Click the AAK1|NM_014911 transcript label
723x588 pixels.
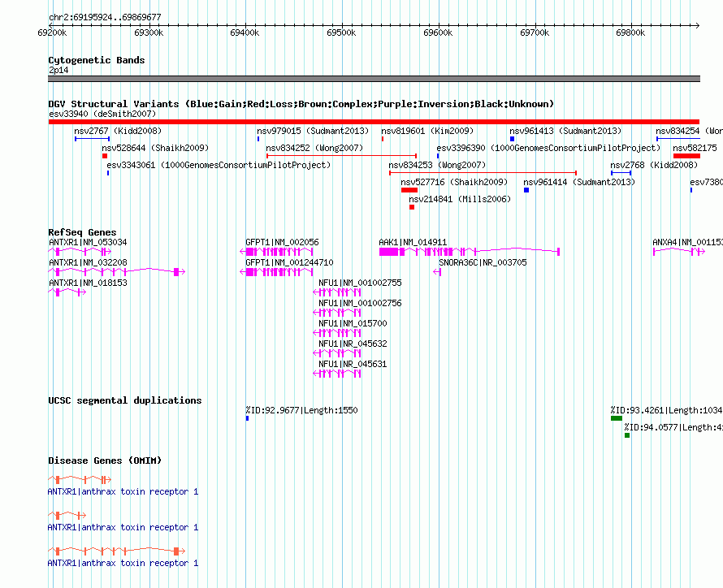(x=413, y=242)
